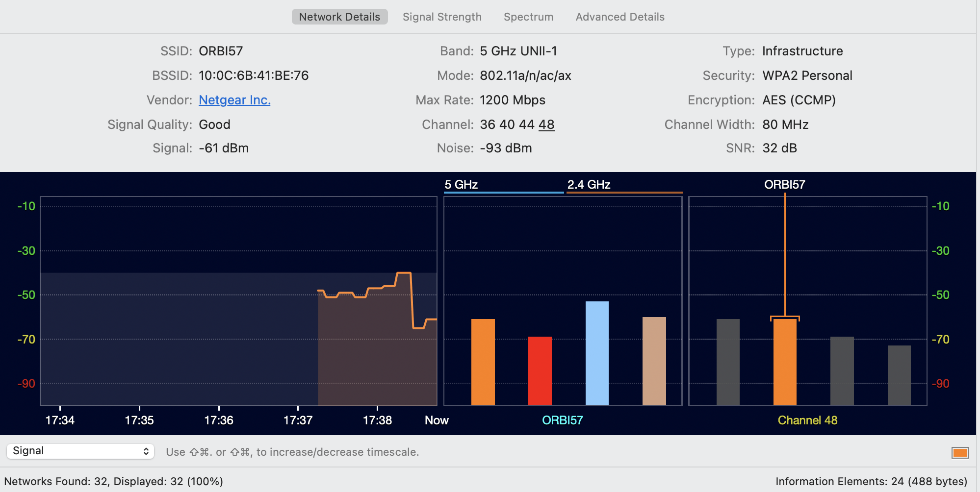
Task: Open the Netgear Inc. vendor link
Action: click(x=234, y=100)
